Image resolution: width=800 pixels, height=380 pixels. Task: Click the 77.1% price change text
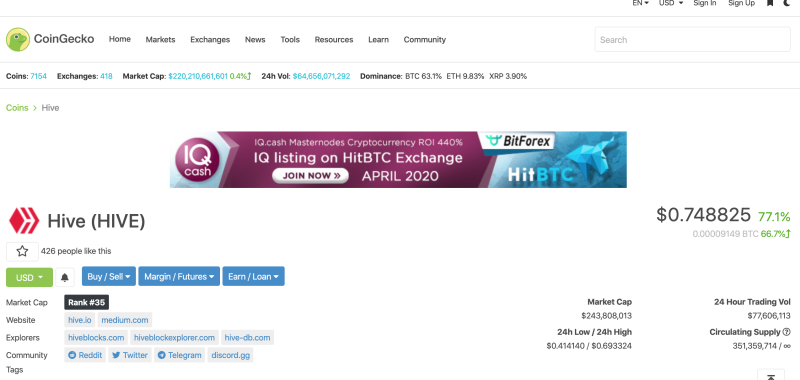[x=774, y=217]
